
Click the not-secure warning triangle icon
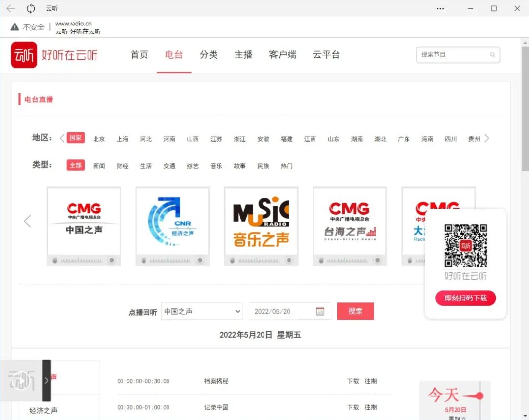click(x=15, y=27)
